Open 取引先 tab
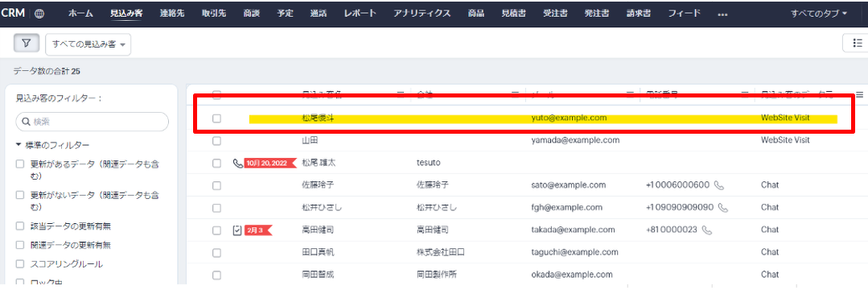868x290 pixels. pyautogui.click(x=214, y=14)
